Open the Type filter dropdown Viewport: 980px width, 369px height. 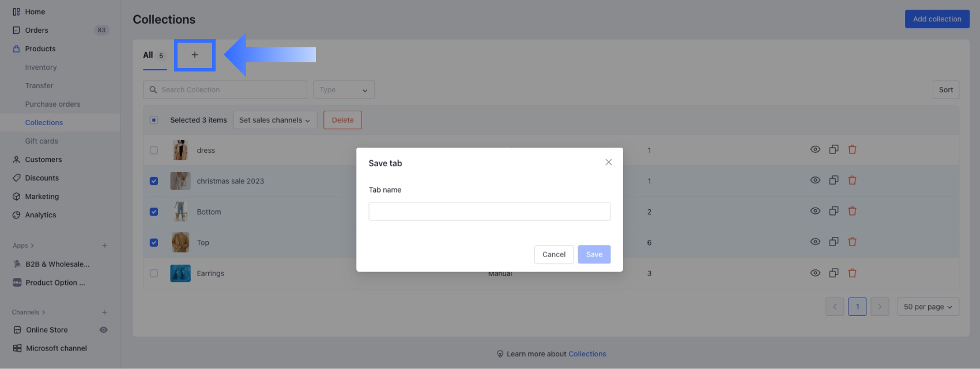pos(344,90)
